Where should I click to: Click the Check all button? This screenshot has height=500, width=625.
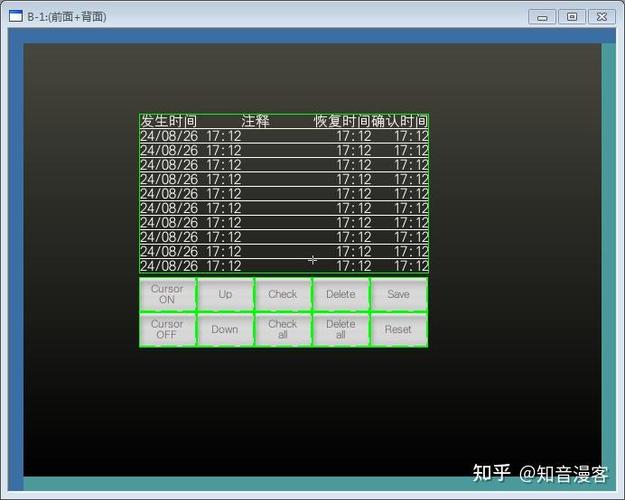pyautogui.click(x=283, y=329)
